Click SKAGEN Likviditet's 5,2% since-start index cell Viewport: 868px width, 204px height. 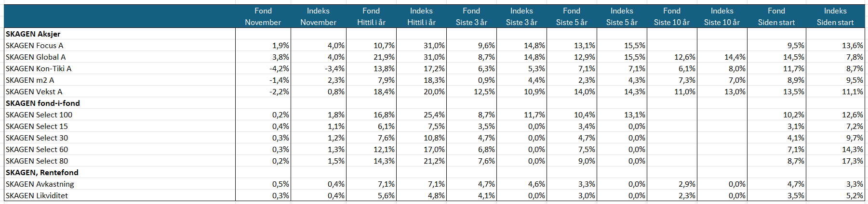click(x=855, y=195)
